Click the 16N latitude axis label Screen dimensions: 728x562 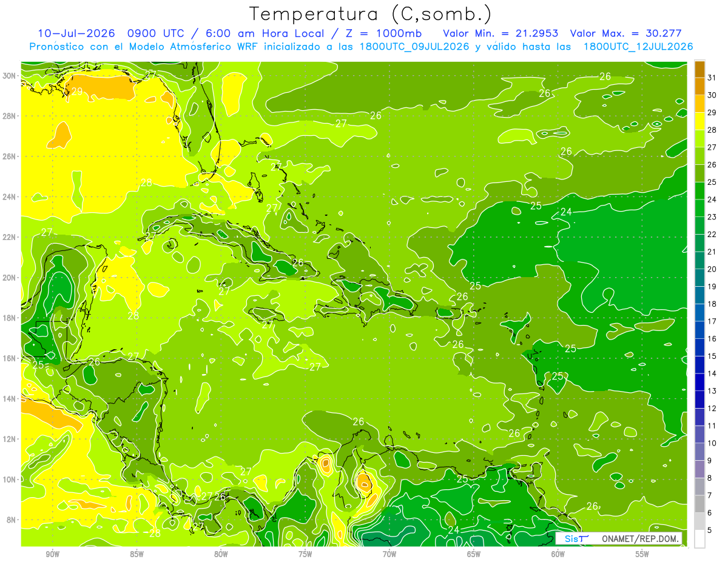[9, 358]
